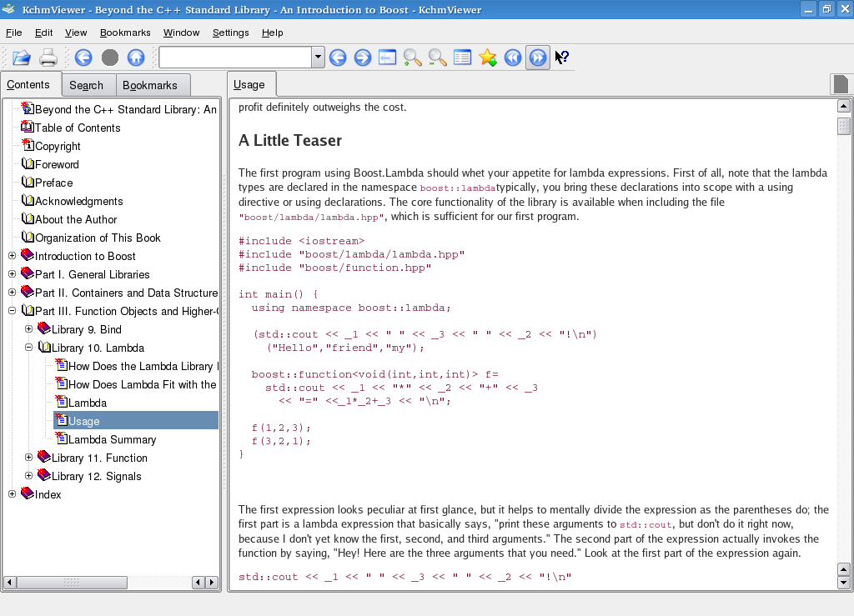Click the Back arrow right of combo box

338,58
